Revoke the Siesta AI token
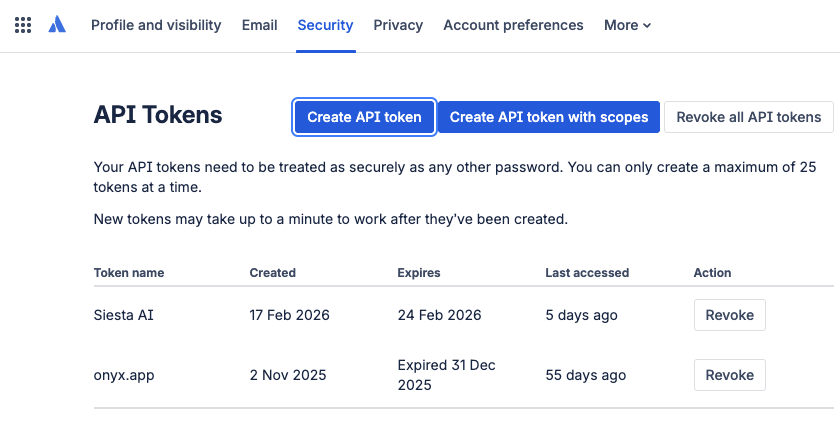This screenshot has height=423, width=840. [x=729, y=315]
